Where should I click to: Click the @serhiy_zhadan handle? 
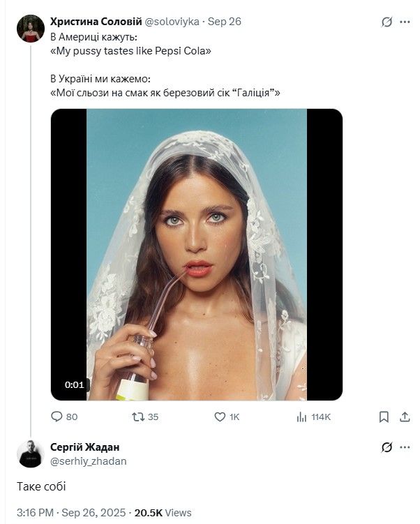(89, 461)
